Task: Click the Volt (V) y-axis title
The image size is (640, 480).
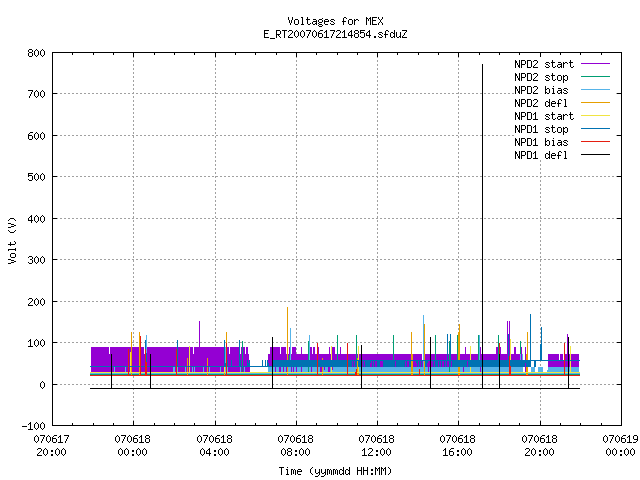Action: [x=12, y=240]
